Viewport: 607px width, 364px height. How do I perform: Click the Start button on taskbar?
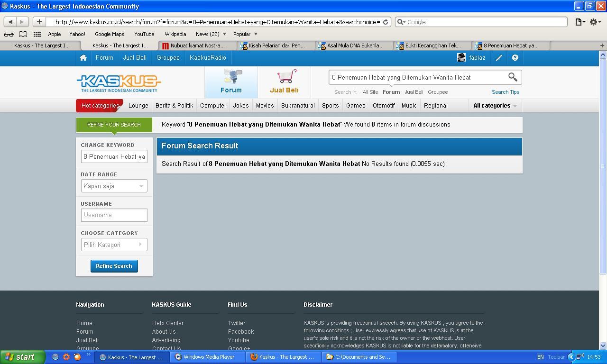(22, 357)
